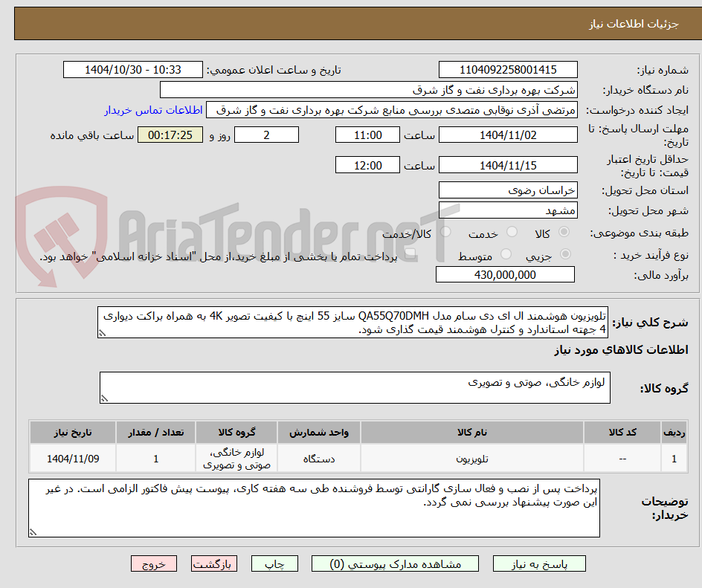
Task: Click the دستگاه unit cell
Action: (319, 459)
